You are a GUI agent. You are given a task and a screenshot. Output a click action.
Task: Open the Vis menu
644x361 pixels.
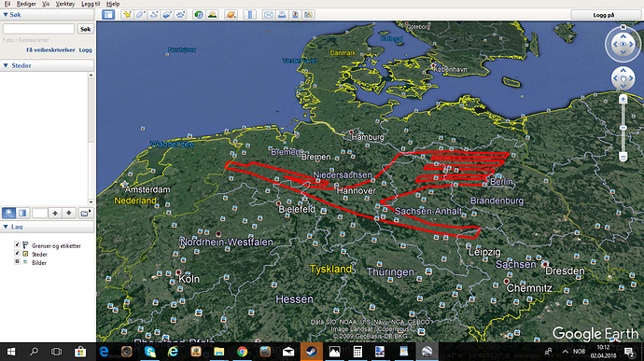pos(46,4)
